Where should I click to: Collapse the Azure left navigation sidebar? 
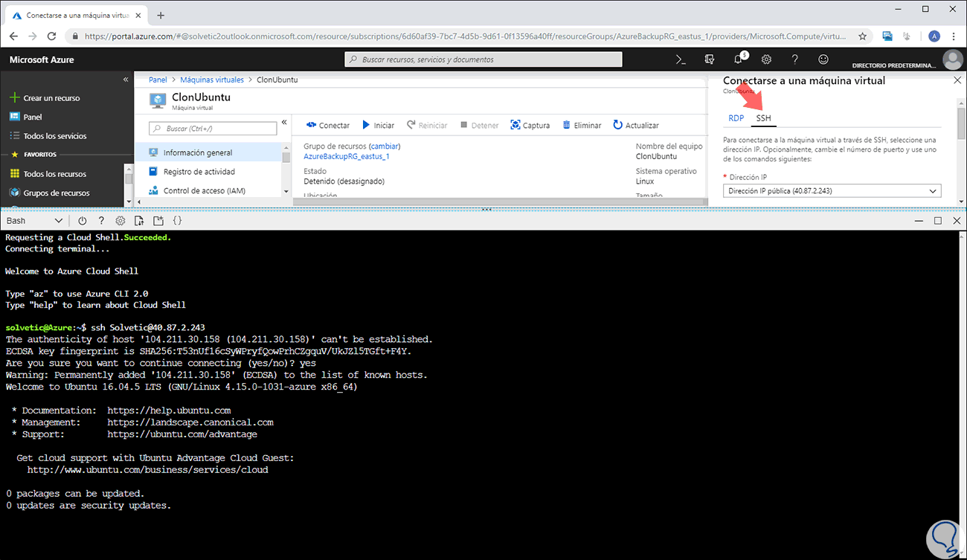(126, 80)
